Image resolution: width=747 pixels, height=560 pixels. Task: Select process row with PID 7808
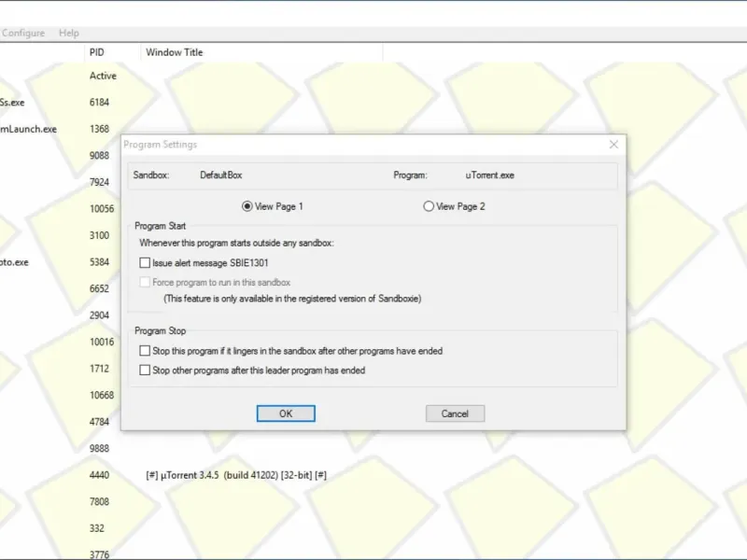point(99,501)
